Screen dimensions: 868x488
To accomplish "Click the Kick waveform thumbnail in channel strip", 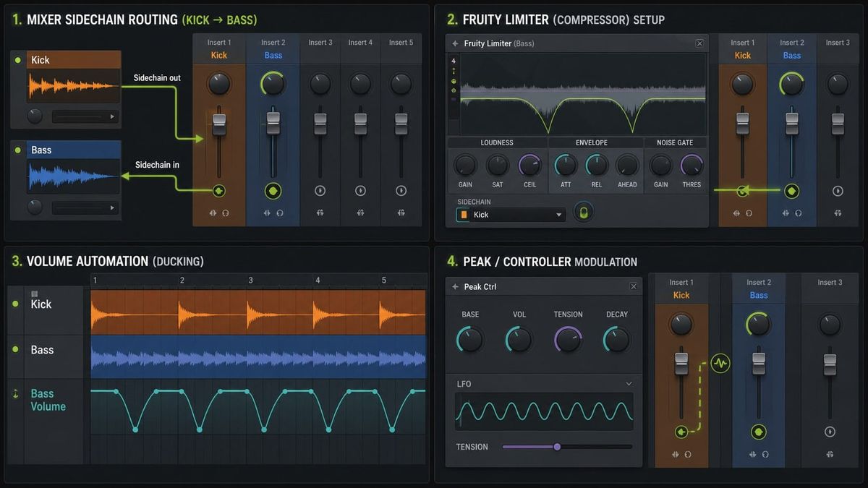I will 73,87.
